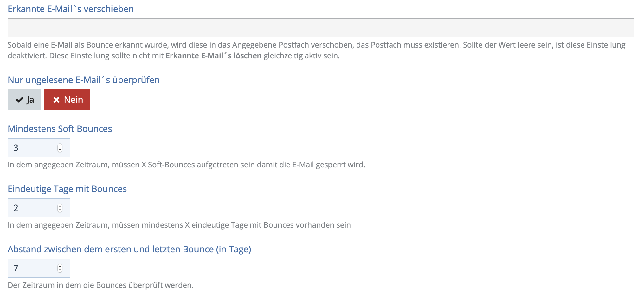Image resolution: width=644 pixels, height=305 pixels.
Task: Decrease the Mindestens Soft Bounces value
Action: tap(60, 150)
